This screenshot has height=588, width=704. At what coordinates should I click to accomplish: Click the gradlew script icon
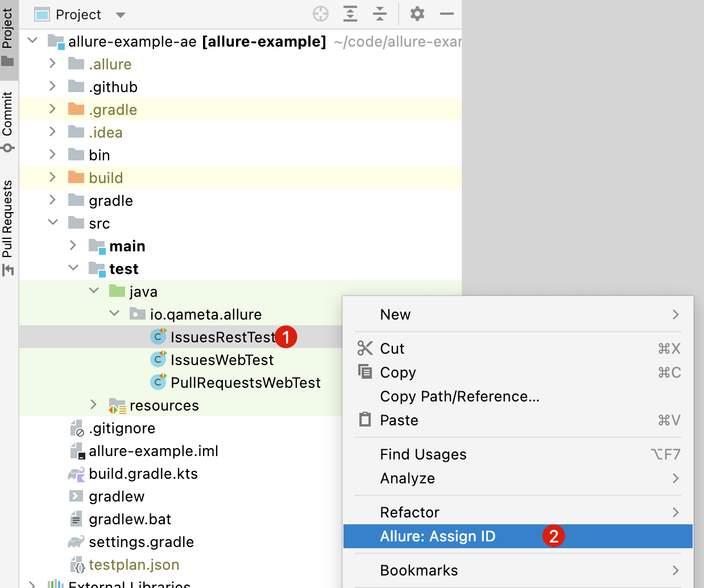[76, 496]
